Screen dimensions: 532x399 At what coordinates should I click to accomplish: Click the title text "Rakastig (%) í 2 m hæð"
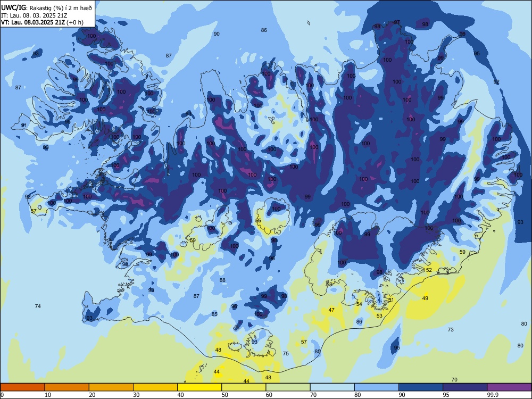pyautogui.click(x=61, y=8)
